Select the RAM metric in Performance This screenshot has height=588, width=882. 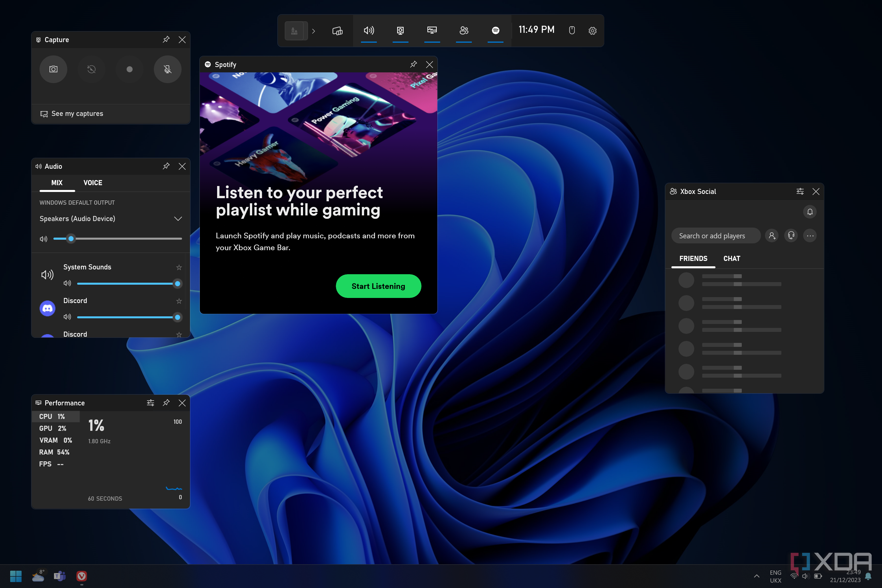click(x=55, y=452)
